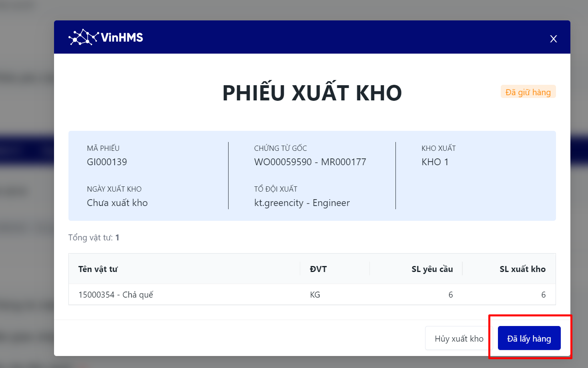Select the '15000354 - Chả quế' material row

click(x=116, y=295)
